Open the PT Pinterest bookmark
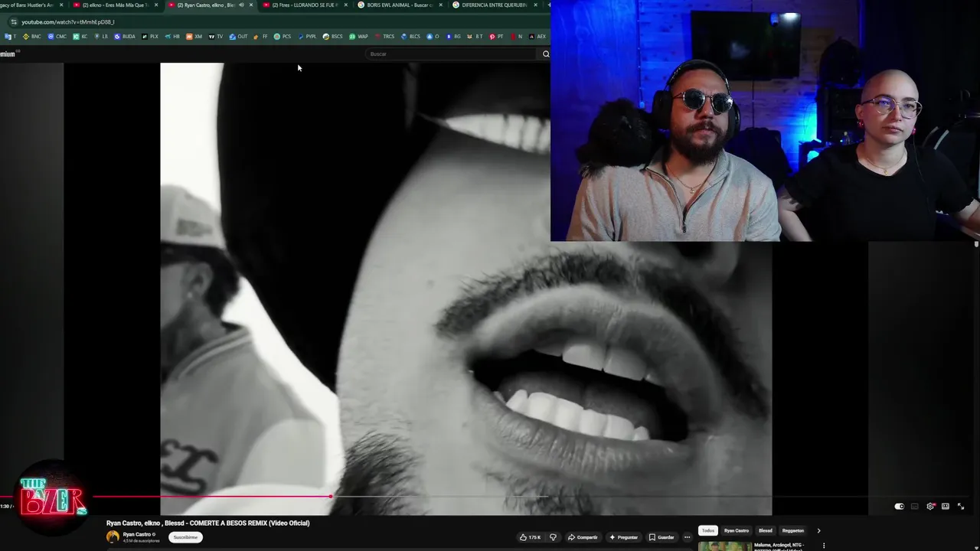 [x=497, y=37]
